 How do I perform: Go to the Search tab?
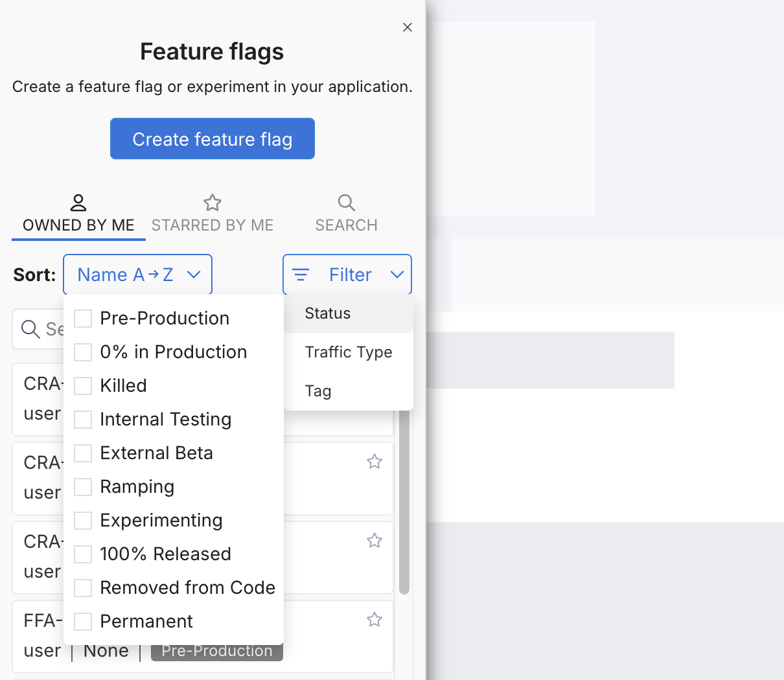(x=346, y=214)
